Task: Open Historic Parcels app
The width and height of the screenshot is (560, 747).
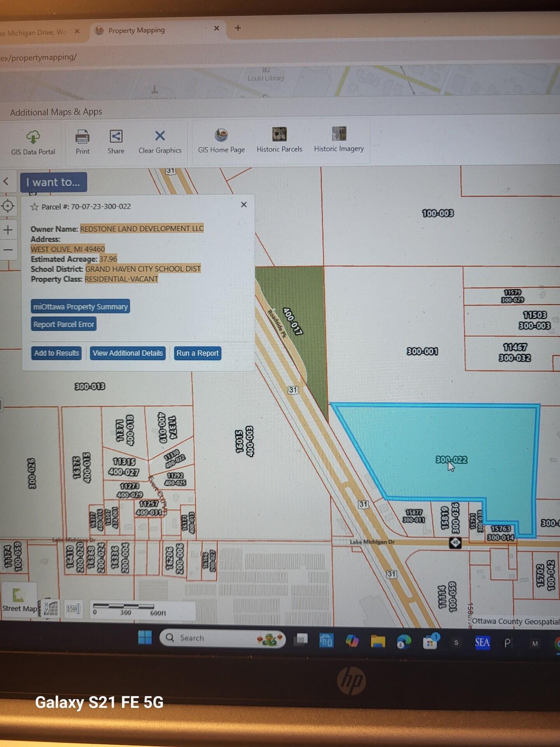Action: (279, 140)
